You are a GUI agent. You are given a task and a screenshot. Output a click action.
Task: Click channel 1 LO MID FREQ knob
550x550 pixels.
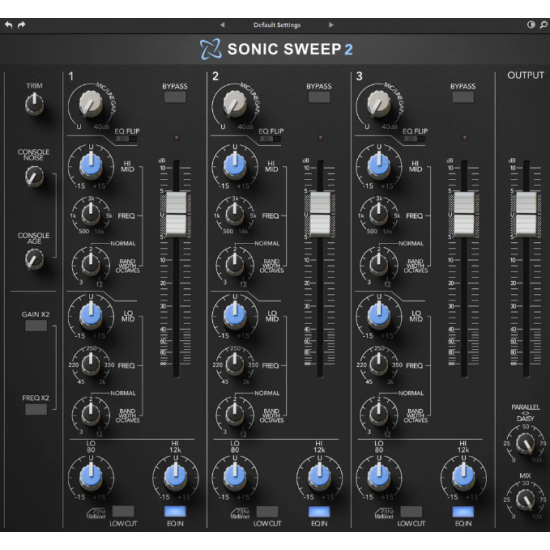[91, 364]
